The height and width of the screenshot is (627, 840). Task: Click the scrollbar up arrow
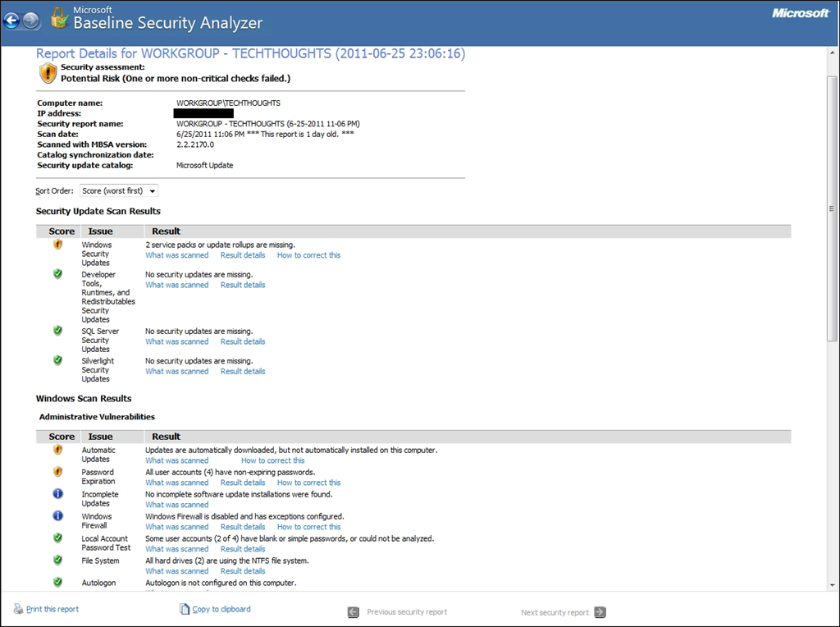point(832,53)
